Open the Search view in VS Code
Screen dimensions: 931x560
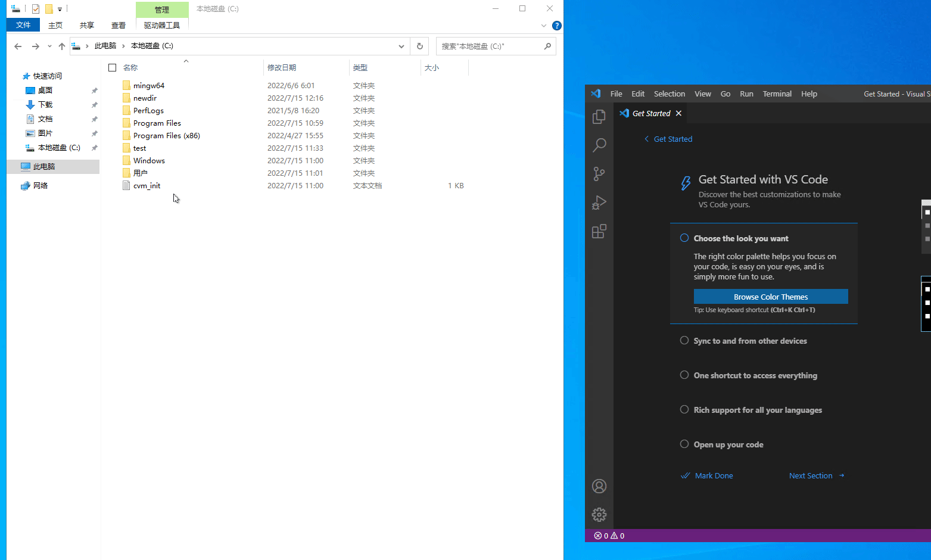coord(599,145)
